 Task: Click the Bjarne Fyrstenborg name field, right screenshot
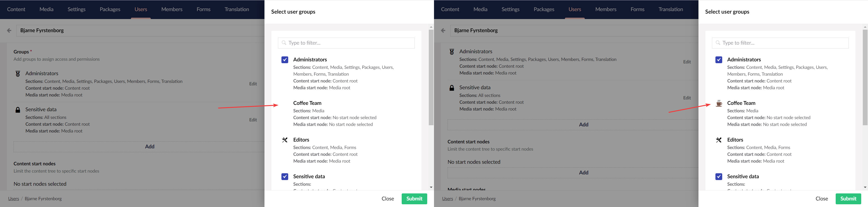click(575, 30)
